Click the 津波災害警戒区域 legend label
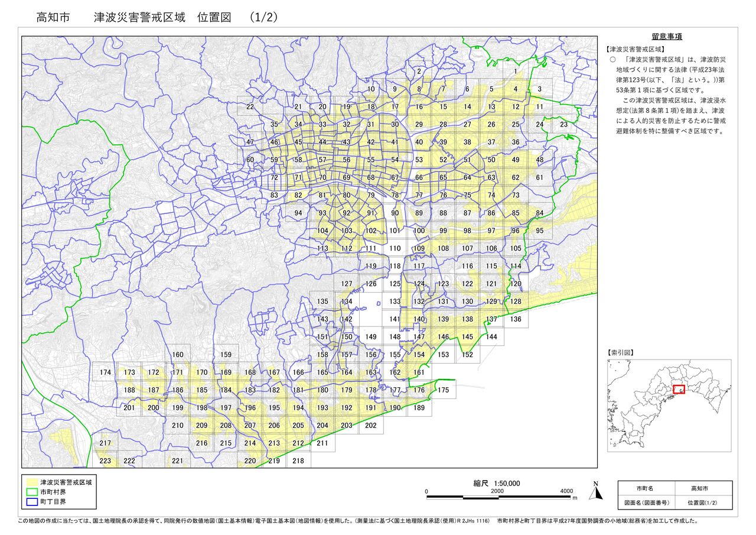This screenshot has width=756, height=535. point(66,483)
